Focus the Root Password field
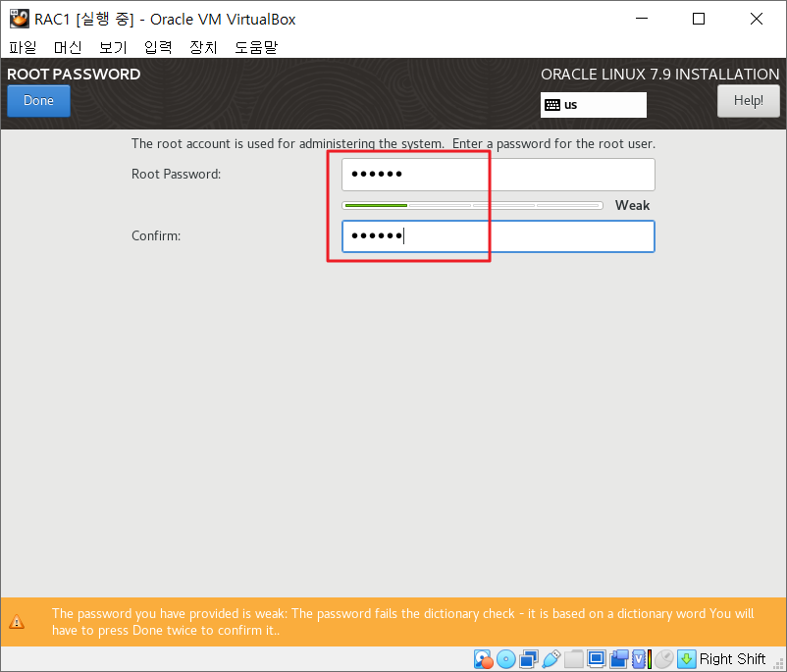787x672 pixels. pos(498,175)
